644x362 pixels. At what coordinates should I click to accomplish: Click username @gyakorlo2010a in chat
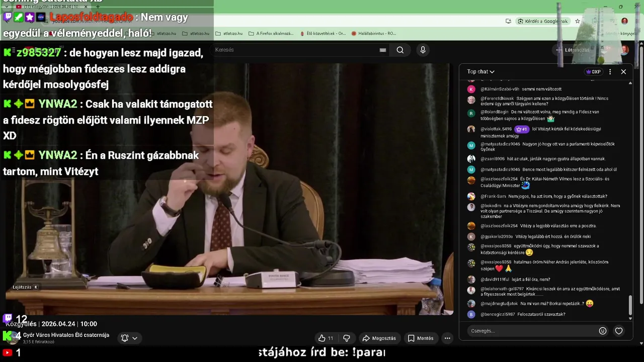pos(497,237)
